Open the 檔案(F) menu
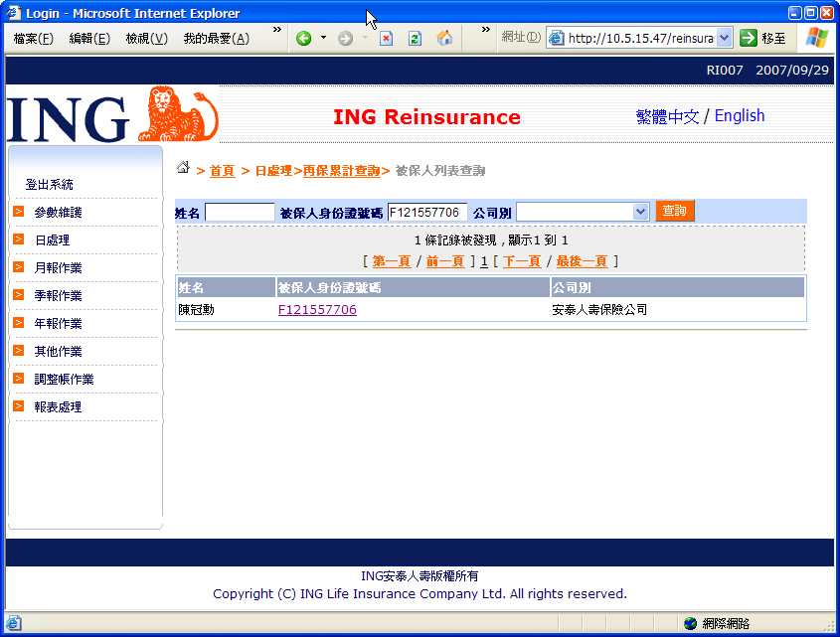Screen dimensions: 840x637 coord(33,39)
